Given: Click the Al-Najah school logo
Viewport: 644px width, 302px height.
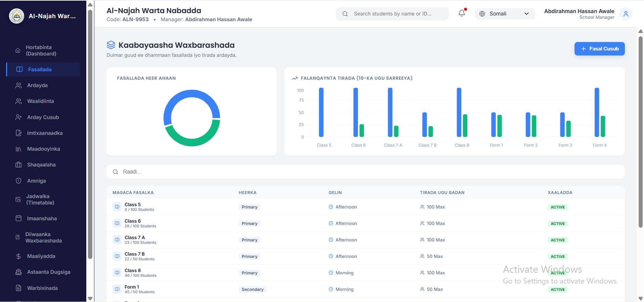Looking at the screenshot, I should 16,16.
